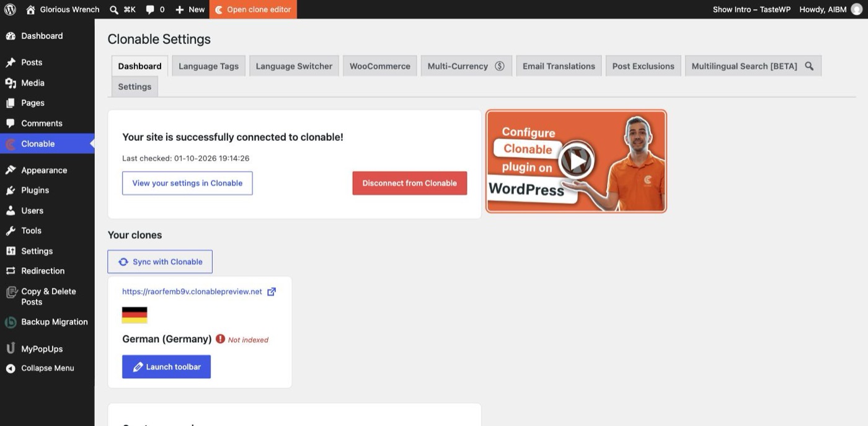Click the Clonable logo icon in sidebar
Viewport: 868px width, 426px height.
pyautogui.click(x=11, y=144)
